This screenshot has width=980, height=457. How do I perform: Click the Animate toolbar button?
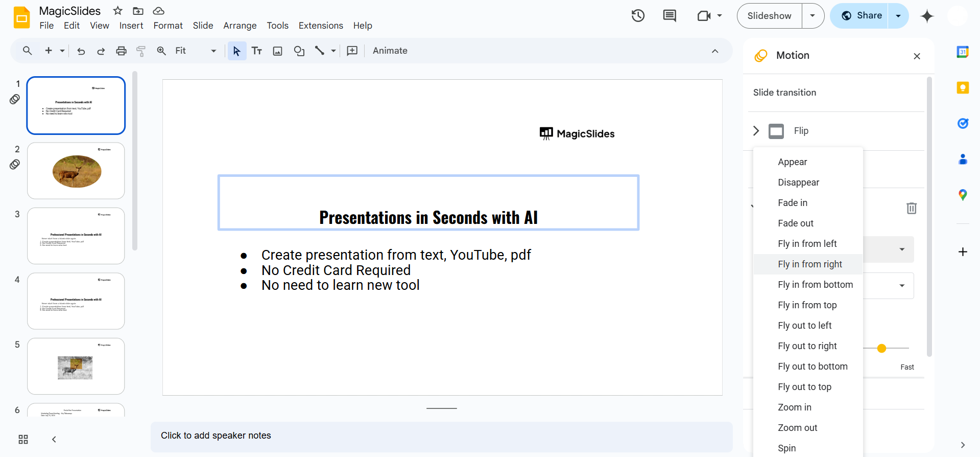[390, 51]
